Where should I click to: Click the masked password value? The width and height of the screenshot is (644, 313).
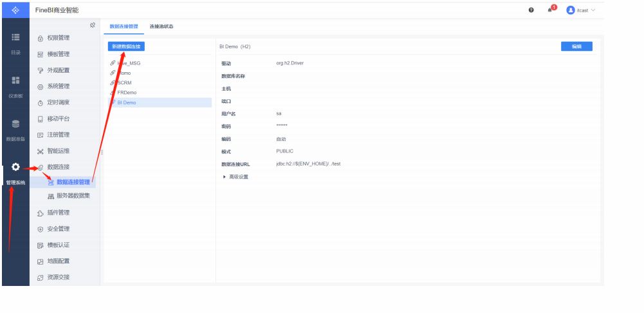click(282, 126)
